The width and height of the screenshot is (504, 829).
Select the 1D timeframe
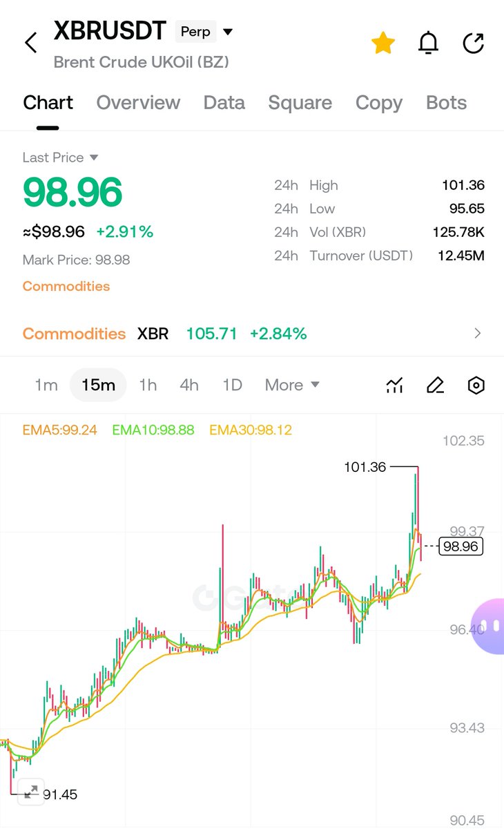tap(232, 385)
